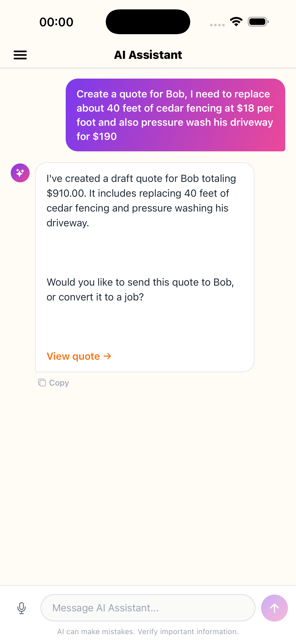Click the arrow beside View quote
Viewport: 296px width, 644px height.
[107, 356]
